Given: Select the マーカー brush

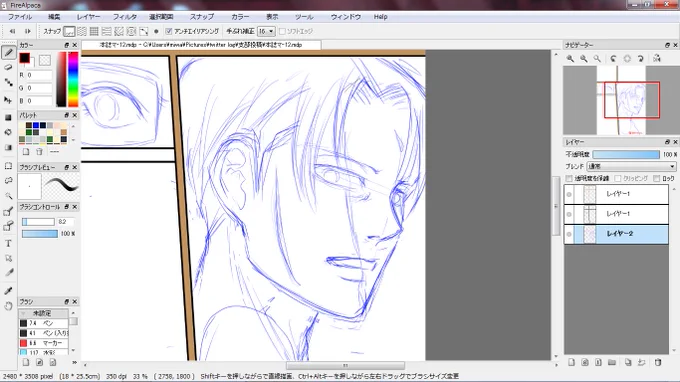Looking at the screenshot, I should coord(43,343).
